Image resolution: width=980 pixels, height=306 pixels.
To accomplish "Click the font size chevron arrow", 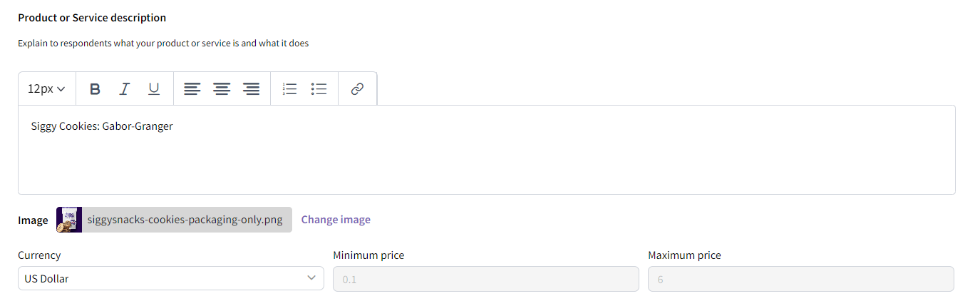I will (x=61, y=89).
